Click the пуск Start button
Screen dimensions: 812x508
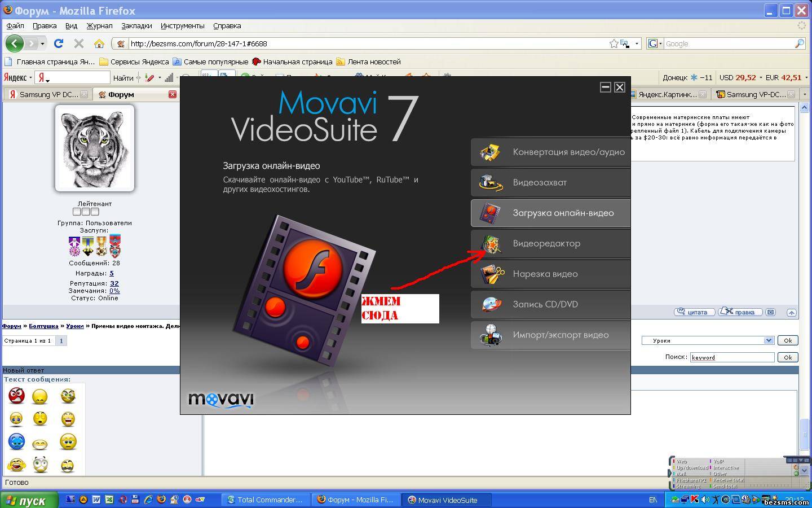coord(29,500)
